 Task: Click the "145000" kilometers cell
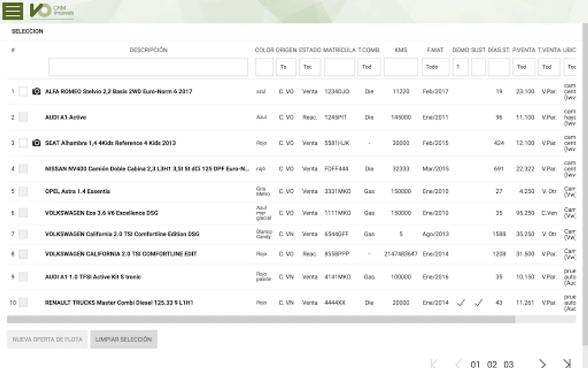[401, 117]
